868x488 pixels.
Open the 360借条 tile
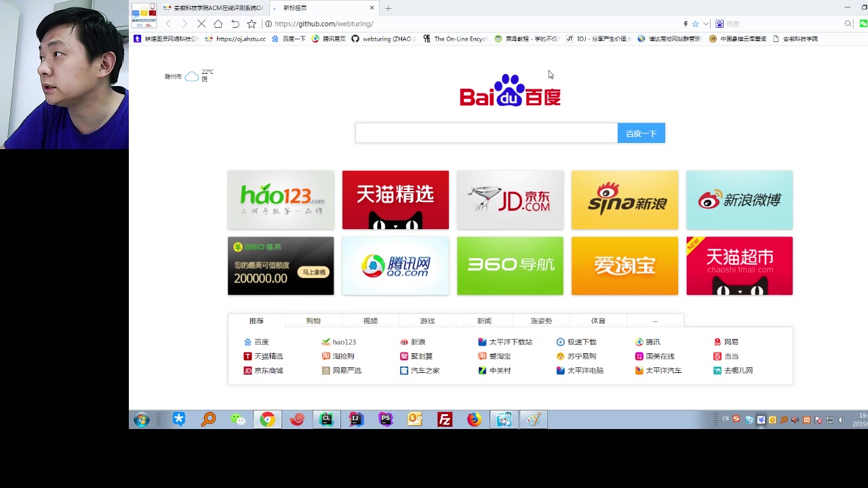click(281, 266)
